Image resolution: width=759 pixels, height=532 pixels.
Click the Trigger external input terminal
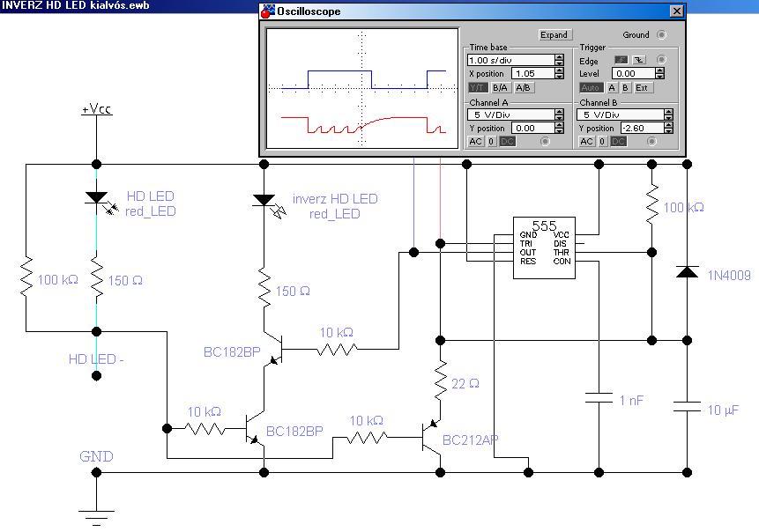(x=661, y=60)
